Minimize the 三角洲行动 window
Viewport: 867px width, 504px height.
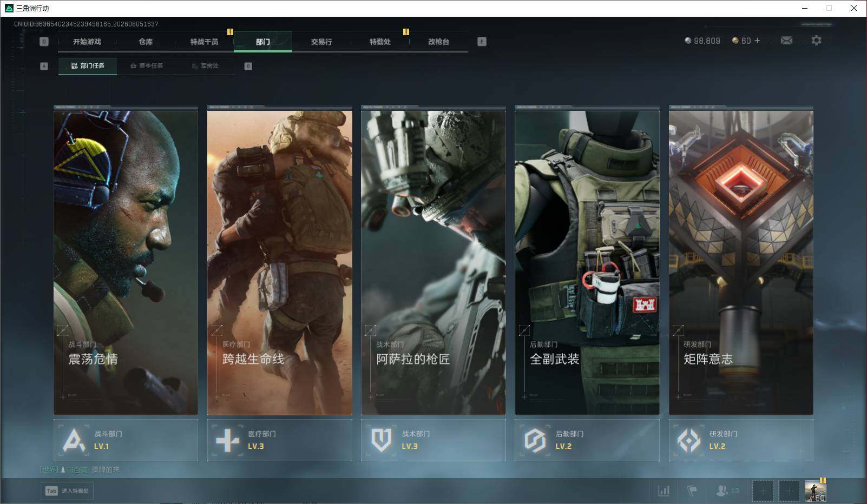(804, 8)
